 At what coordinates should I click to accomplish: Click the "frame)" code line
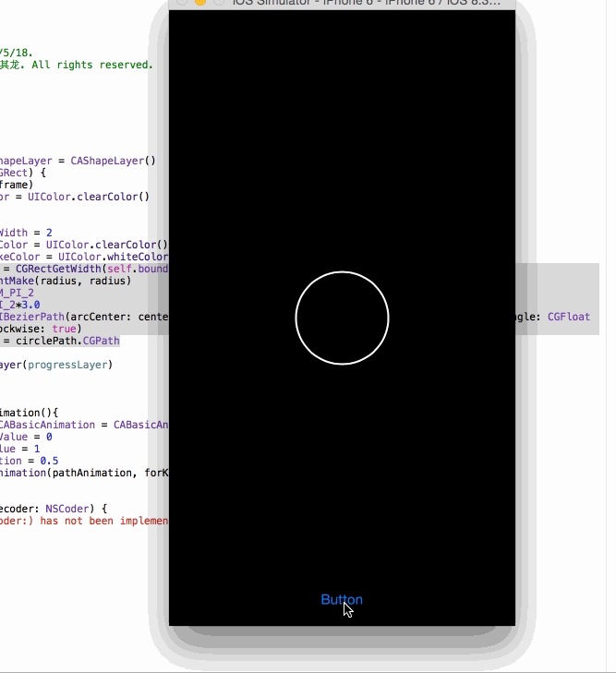(x=17, y=185)
